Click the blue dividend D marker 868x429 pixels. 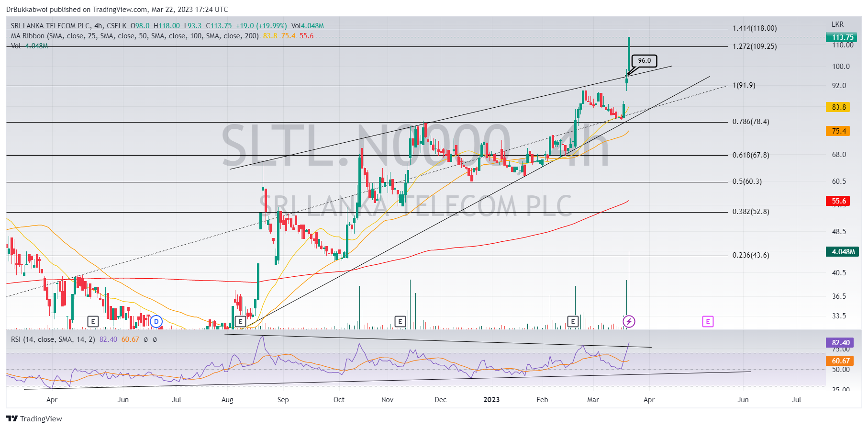pyautogui.click(x=156, y=321)
